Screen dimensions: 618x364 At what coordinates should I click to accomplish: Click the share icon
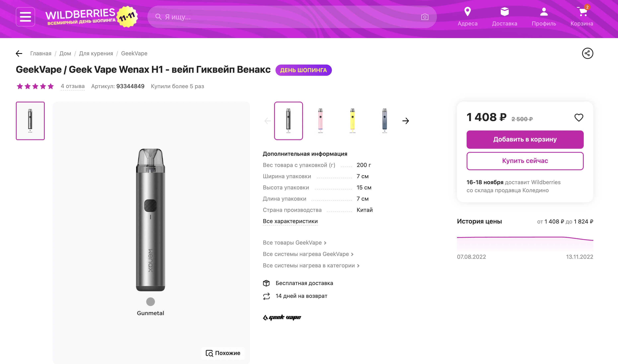tap(587, 53)
